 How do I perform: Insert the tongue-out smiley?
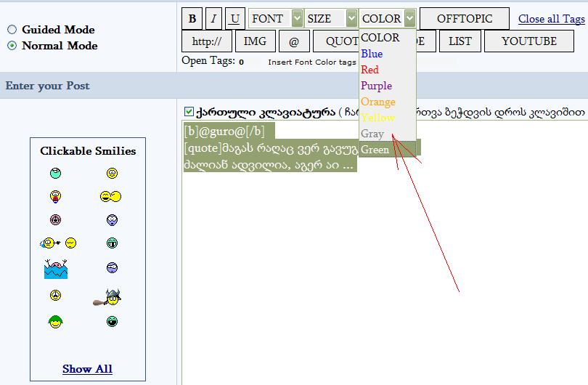tap(55, 196)
